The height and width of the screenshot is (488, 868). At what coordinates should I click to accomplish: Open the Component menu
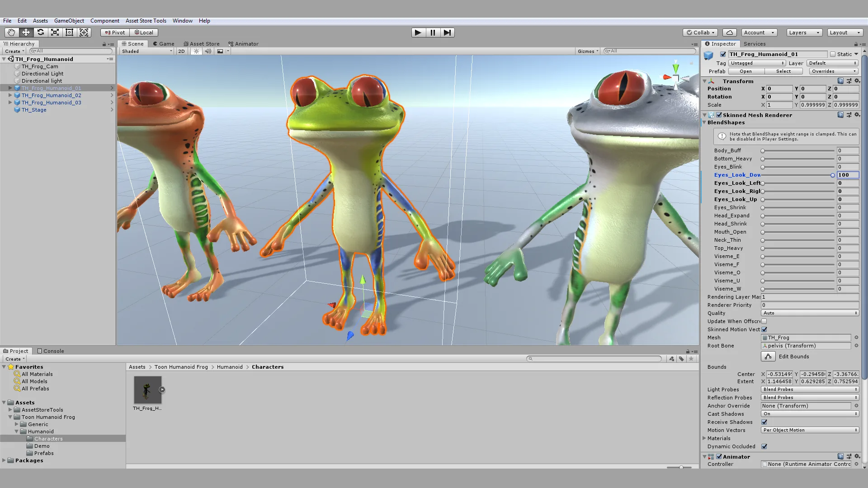[104, 21]
